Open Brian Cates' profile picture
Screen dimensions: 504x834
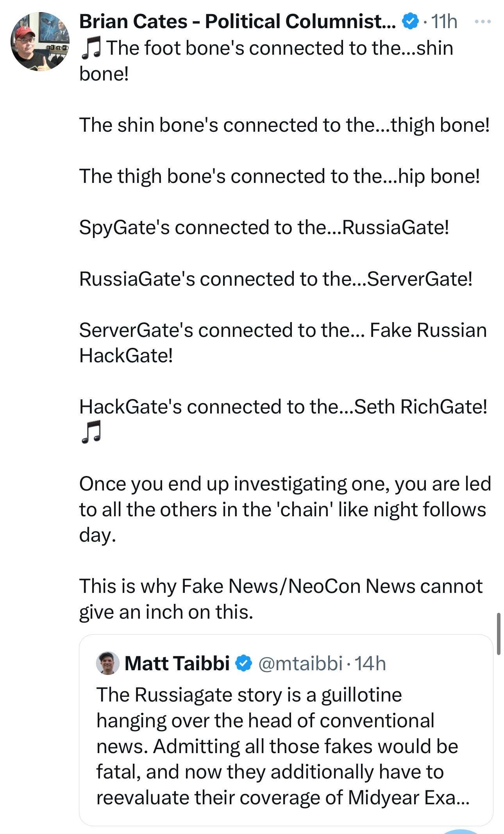(x=40, y=41)
